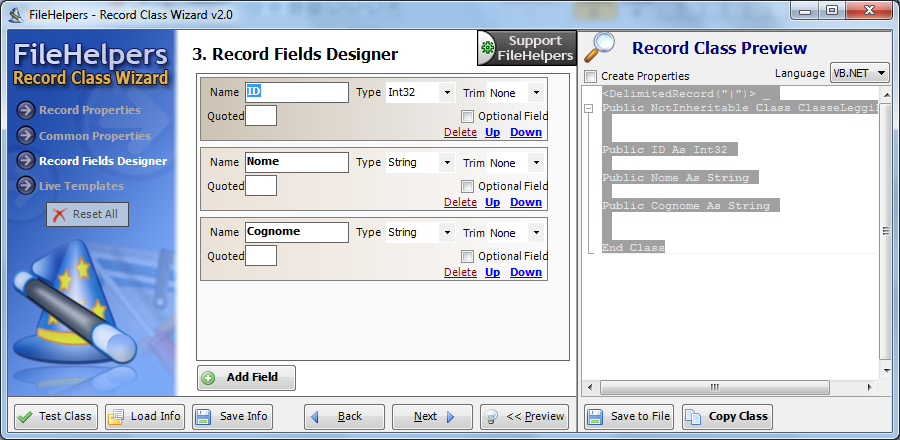The width and height of the screenshot is (900, 440).
Task: Click the Reset All button
Action: coord(87,215)
